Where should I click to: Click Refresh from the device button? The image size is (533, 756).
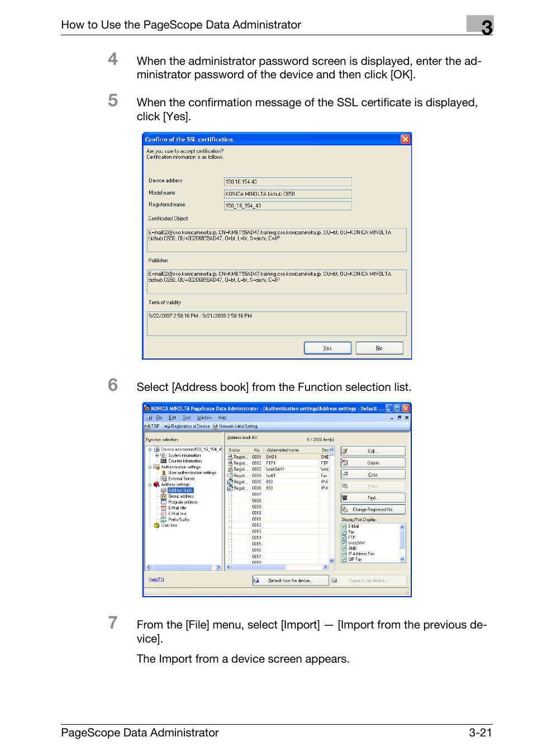tap(291, 580)
